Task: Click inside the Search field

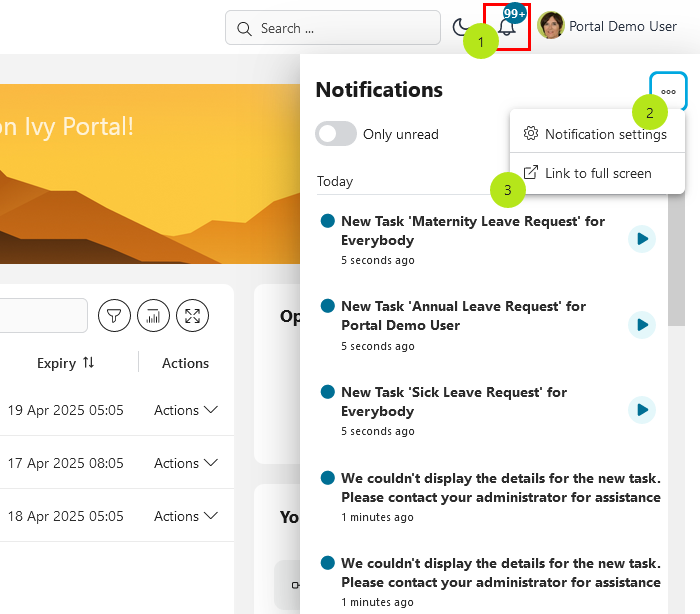Action: pyautogui.click(x=333, y=28)
